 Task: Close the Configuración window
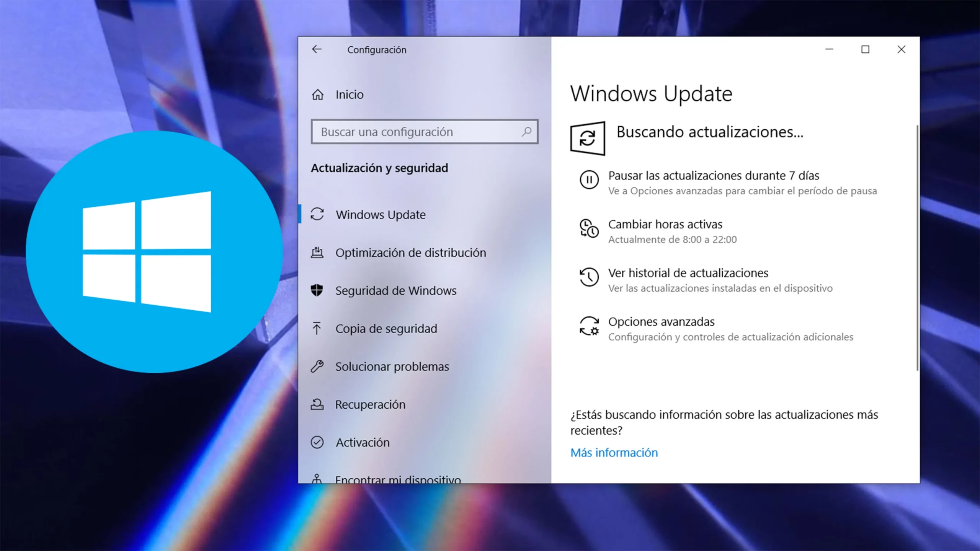[x=901, y=49]
